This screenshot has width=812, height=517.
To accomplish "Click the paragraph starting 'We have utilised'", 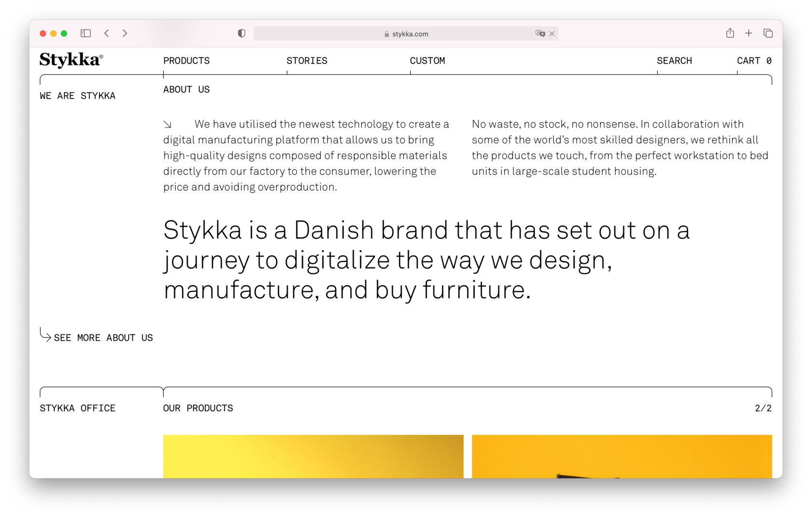I will [306, 155].
